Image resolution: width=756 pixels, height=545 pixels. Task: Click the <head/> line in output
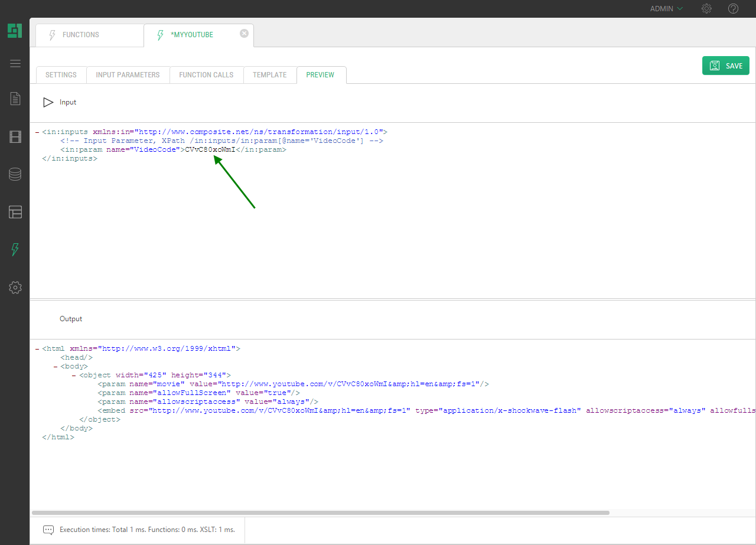pyautogui.click(x=76, y=358)
